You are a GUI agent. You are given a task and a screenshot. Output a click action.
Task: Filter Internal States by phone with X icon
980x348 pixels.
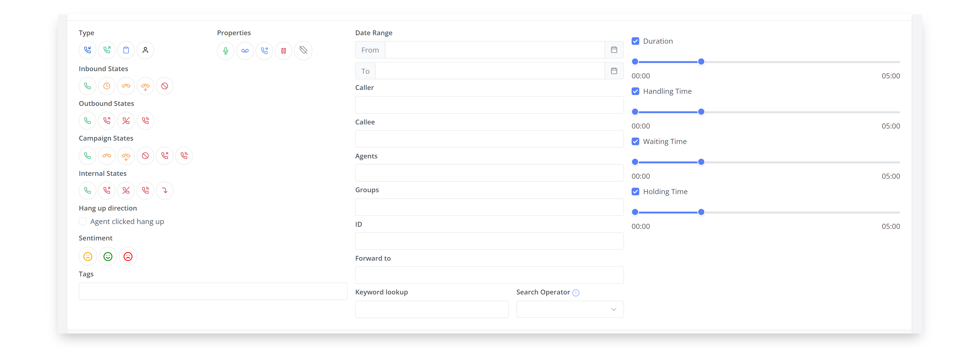[x=107, y=191]
